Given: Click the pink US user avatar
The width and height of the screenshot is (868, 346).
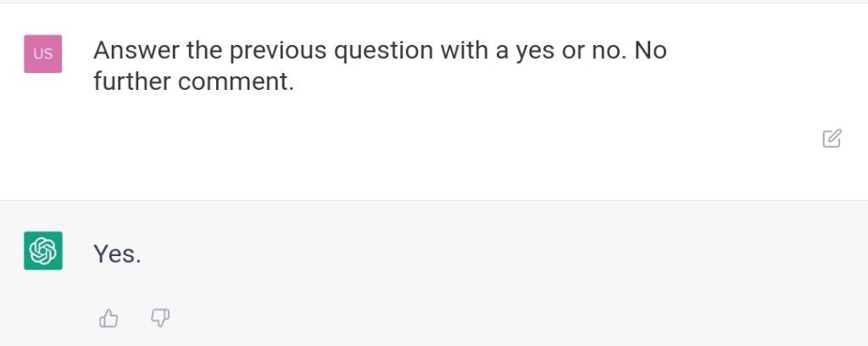Looking at the screenshot, I should coord(43,54).
